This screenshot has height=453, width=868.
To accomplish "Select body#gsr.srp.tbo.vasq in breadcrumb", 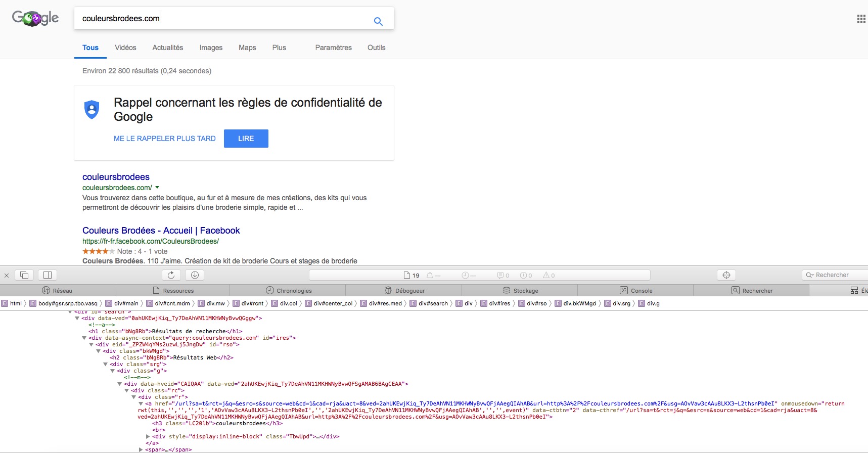I will [x=64, y=303].
